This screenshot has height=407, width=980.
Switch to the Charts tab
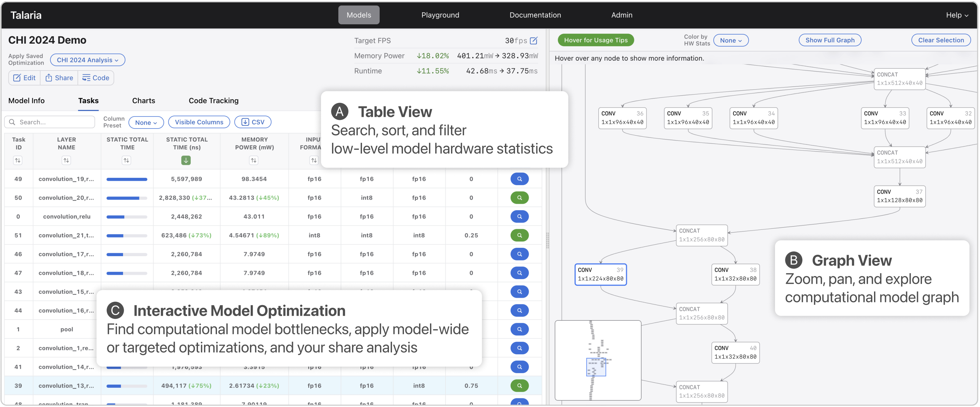pyautogui.click(x=143, y=101)
